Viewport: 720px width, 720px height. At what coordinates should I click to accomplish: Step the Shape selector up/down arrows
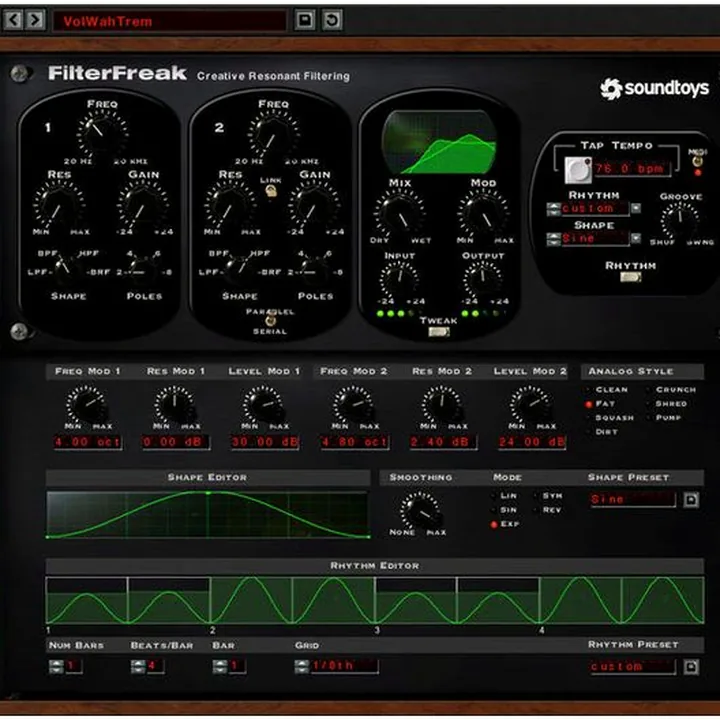tap(553, 238)
